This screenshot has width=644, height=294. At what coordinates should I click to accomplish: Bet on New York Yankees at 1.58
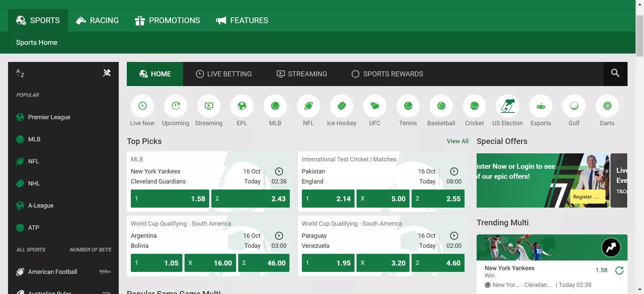click(x=170, y=199)
